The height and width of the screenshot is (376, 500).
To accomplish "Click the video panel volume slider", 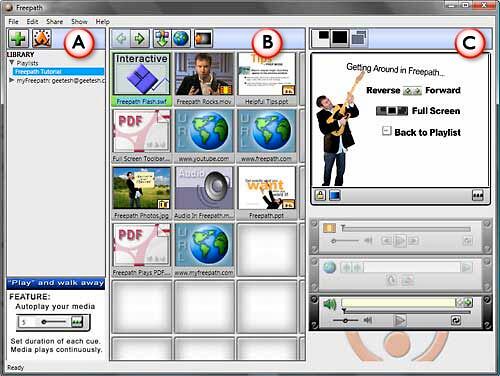I will pos(346,241).
